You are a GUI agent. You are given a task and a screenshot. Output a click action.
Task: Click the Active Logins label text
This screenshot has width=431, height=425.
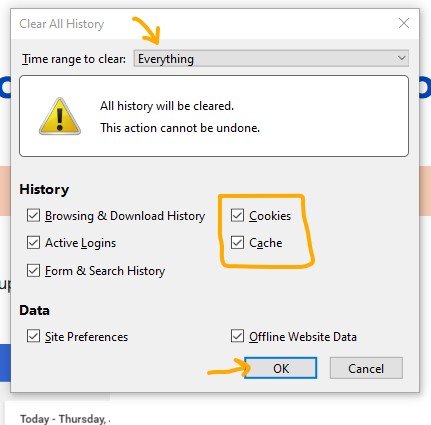(x=81, y=243)
